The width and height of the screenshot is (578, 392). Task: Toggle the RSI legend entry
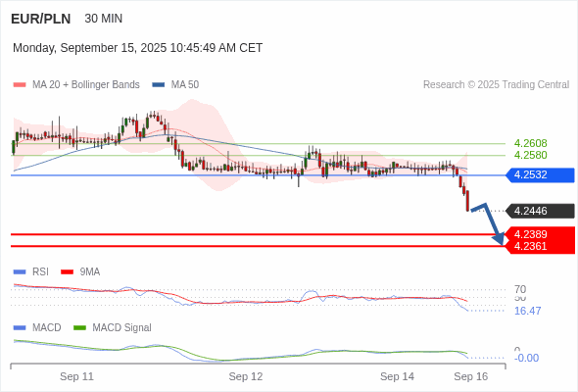[x=31, y=271]
